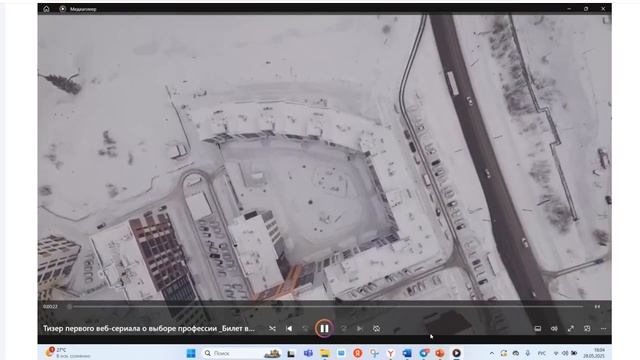Skip forward 30 seconds
Image resolution: width=640 pixels, height=360 pixels.
(343, 329)
